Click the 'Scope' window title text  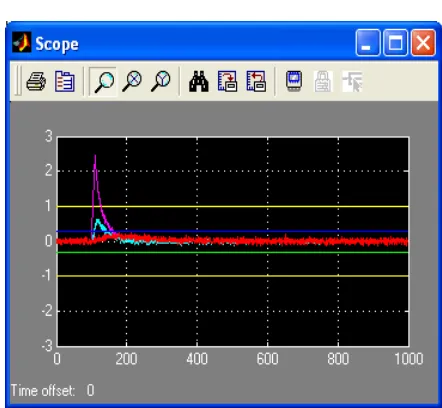(x=57, y=44)
